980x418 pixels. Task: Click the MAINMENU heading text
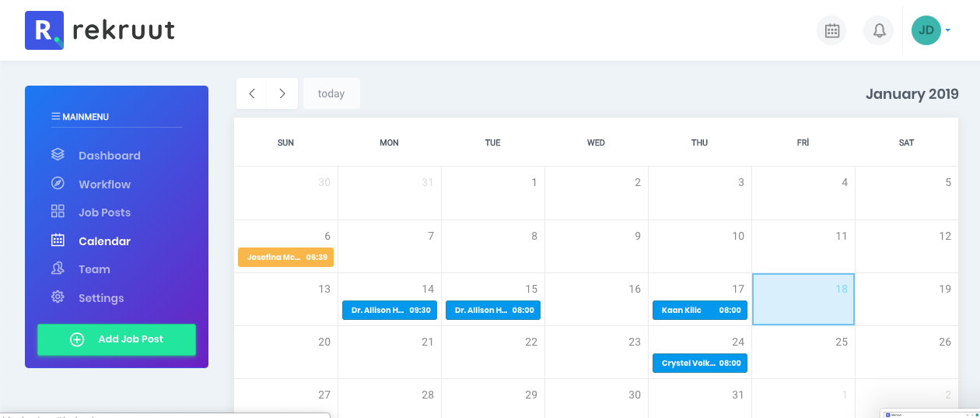86,117
